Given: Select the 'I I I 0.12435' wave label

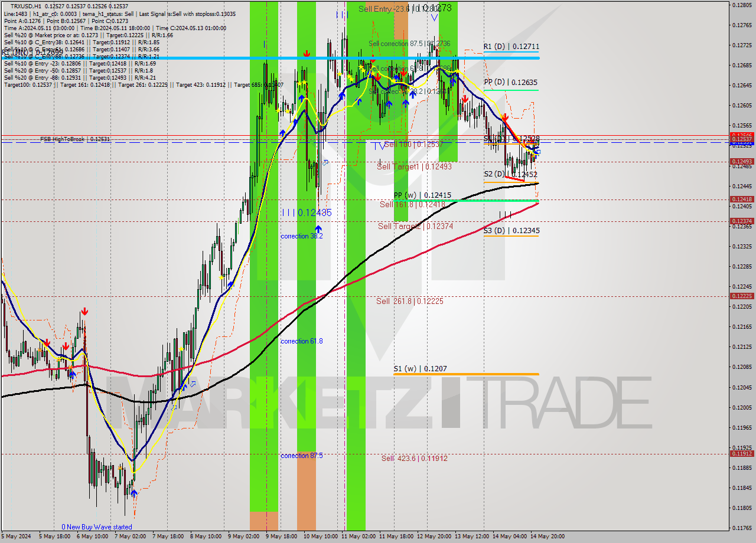Looking at the screenshot, I should point(306,212).
